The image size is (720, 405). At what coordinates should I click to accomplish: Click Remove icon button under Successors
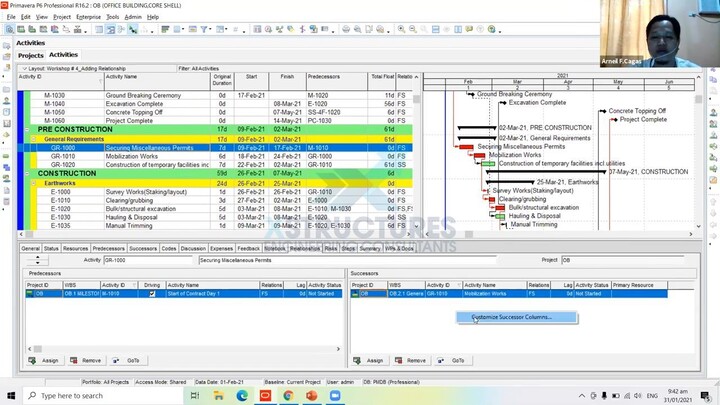point(398,360)
